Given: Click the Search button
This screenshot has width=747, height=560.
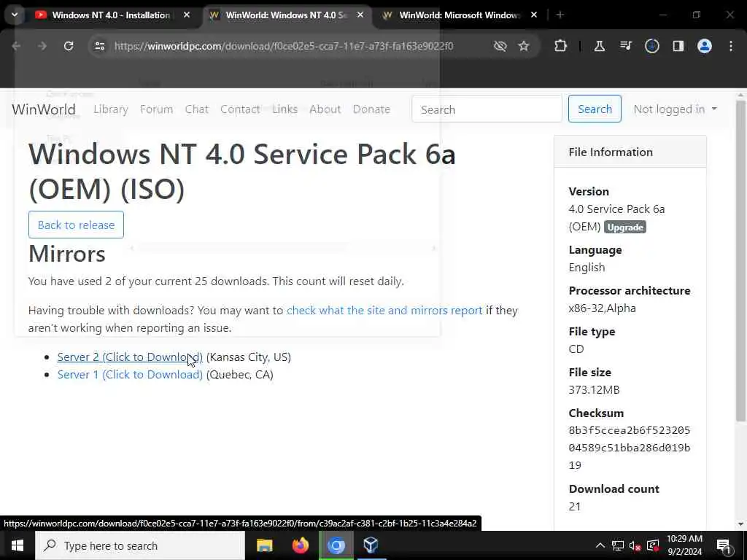Looking at the screenshot, I should (595, 109).
